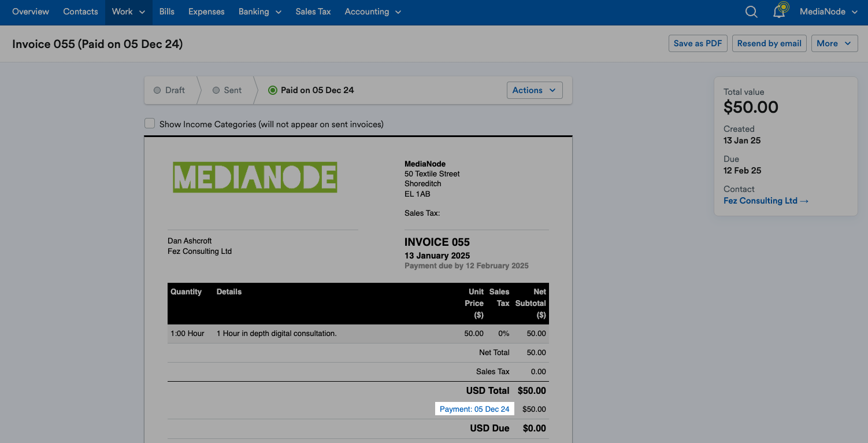Open the Sales Tax section
The image size is (868, 443).
[x=313, y=12]
